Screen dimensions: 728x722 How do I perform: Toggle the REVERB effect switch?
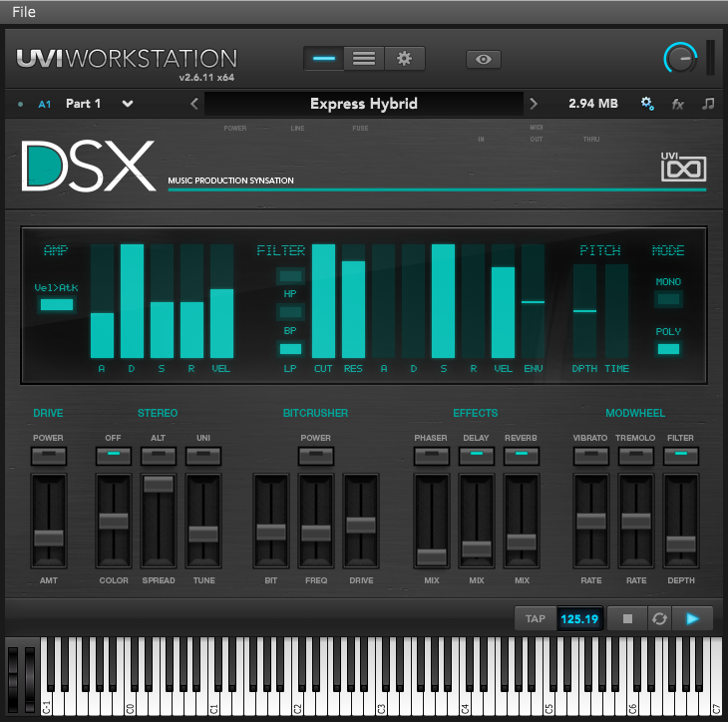[x=522, y=456]
